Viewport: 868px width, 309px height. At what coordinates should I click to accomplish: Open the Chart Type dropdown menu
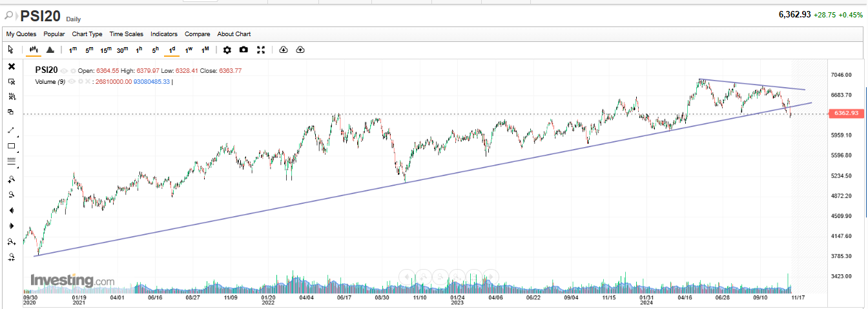[87, 34]
